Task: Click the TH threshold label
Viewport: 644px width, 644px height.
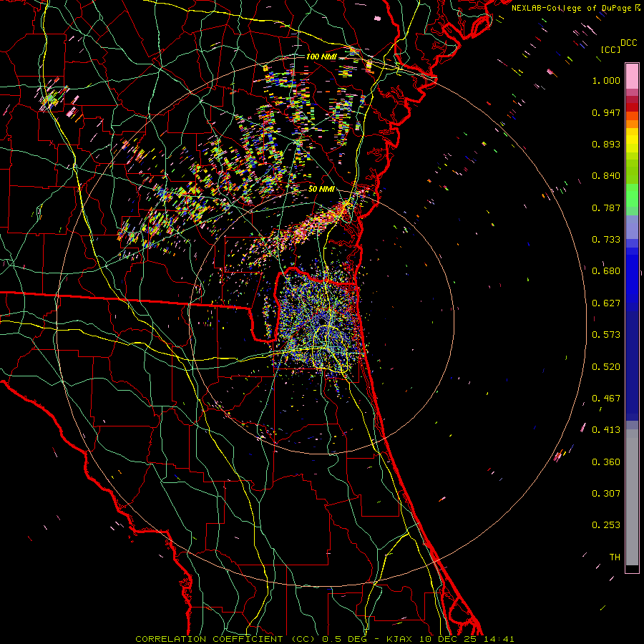Action: [x=615, y=557]
